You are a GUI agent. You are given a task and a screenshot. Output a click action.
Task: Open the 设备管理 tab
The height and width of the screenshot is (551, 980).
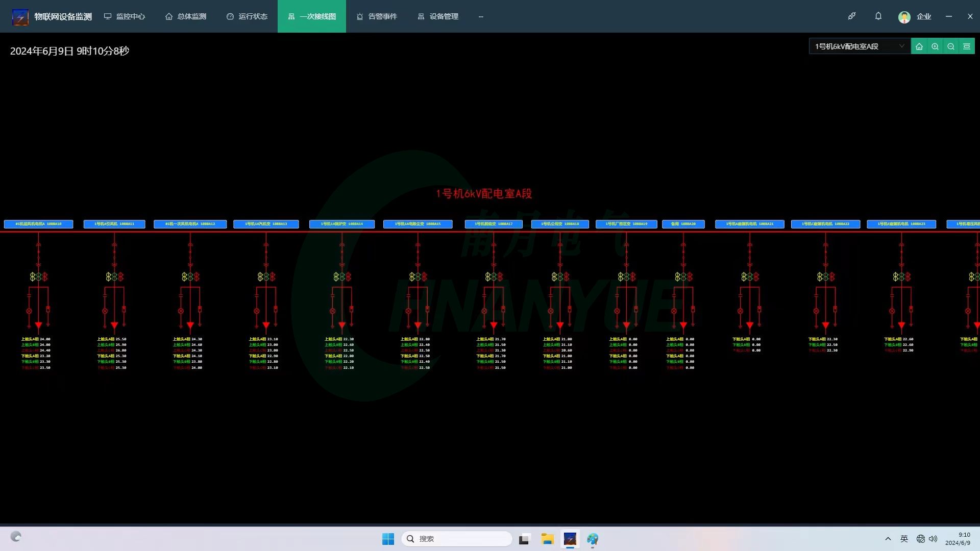(x=438, y=16)
